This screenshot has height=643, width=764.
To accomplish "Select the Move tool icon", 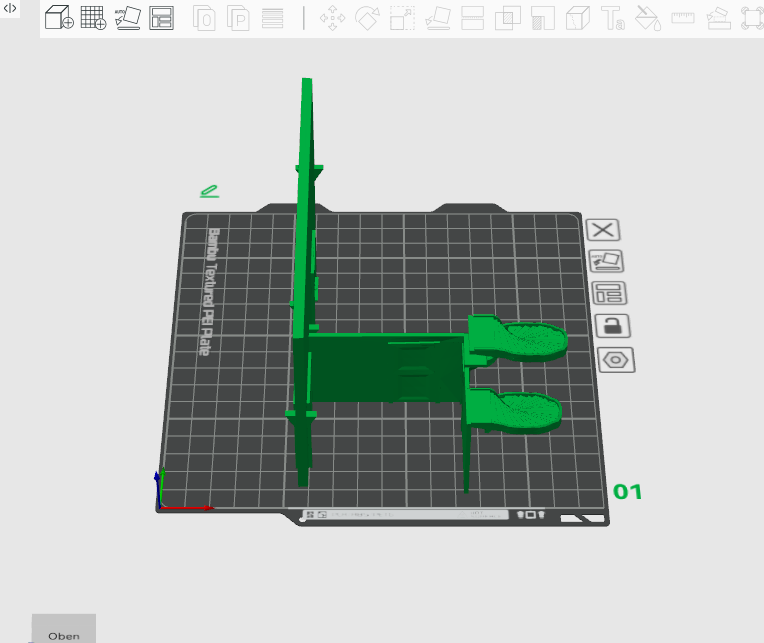I will tap(332, 18).
